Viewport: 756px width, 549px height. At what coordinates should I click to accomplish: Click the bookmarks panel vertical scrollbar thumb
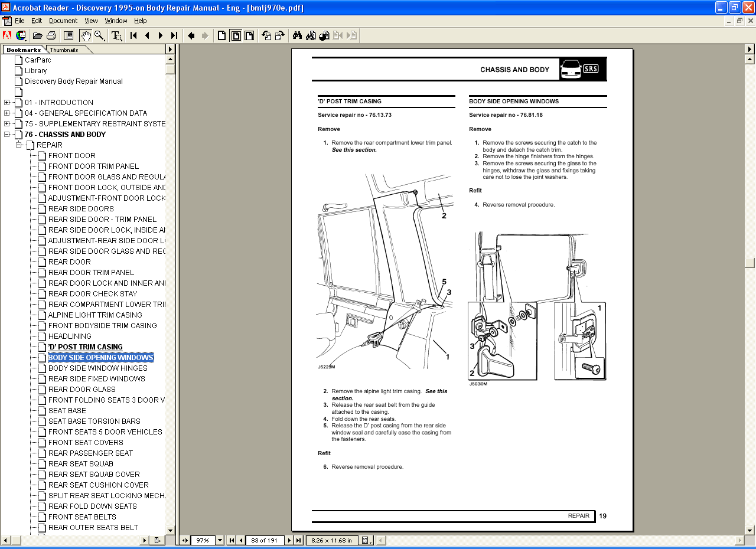coord(170,68)
